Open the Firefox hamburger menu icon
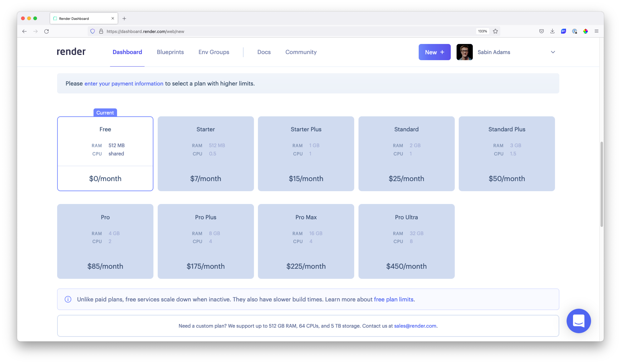Viewport: 621px width, 364px height. click(596, 31)
